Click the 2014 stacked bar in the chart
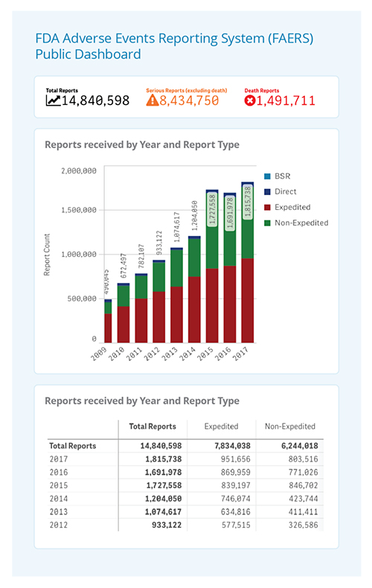This screenshot has height=588, width=372. coord(194,290)
